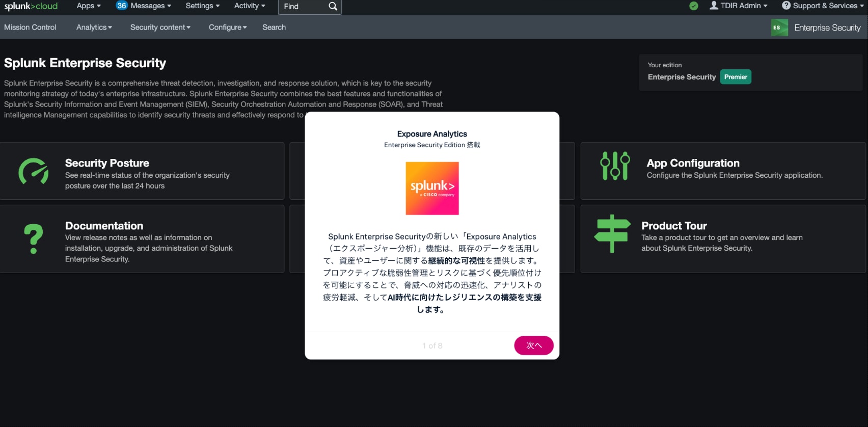Open the TDIR Admin user menu
868x427 pixels.
click(x=739, y=6)
